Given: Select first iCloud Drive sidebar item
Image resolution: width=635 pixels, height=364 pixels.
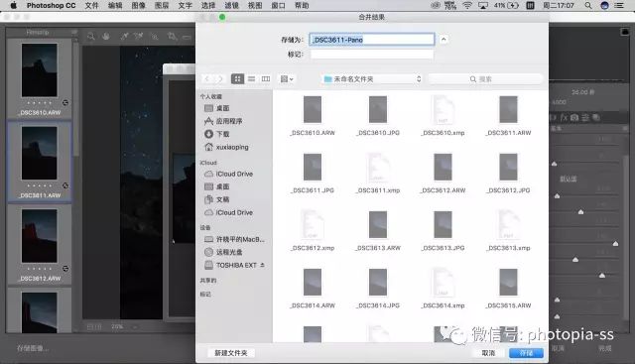Looking at the screenshot, I should tap(229, 174).
